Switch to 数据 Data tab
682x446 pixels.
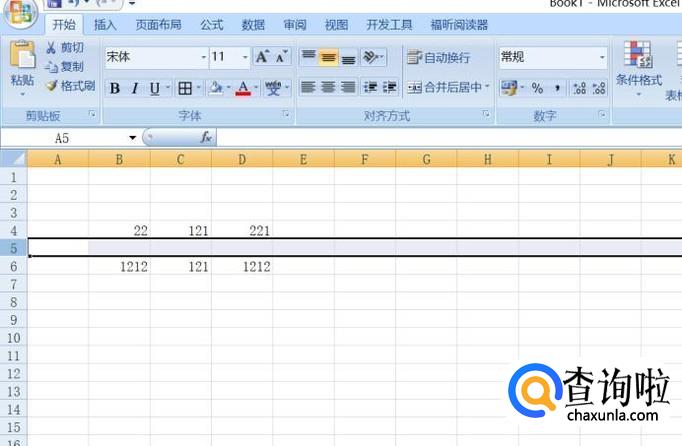253,25
